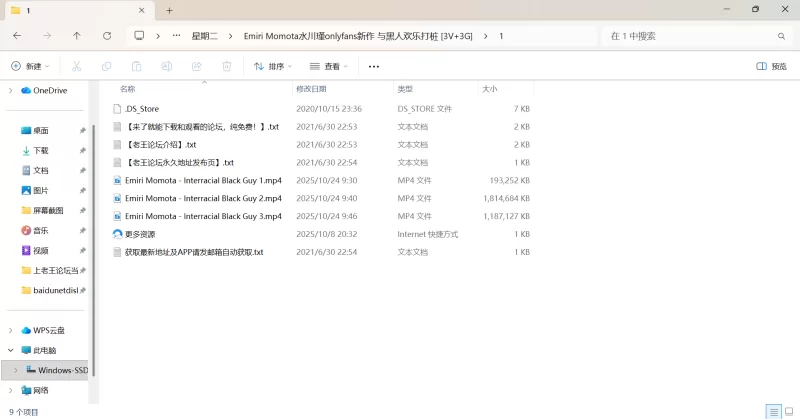The width and height of the screenshot is (800, 419).
Task: Open the three-dot See more menu
Action: coord(374,66)
